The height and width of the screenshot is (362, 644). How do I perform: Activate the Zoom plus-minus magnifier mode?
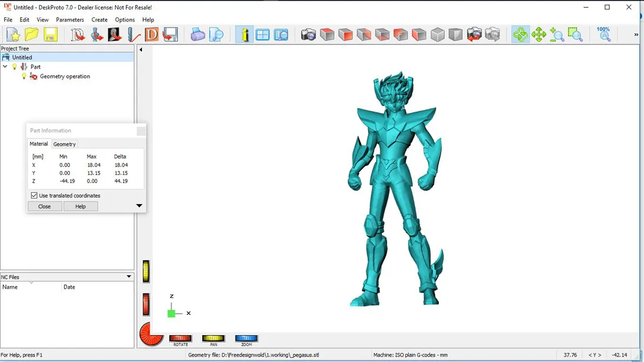(x=557, y=35)
